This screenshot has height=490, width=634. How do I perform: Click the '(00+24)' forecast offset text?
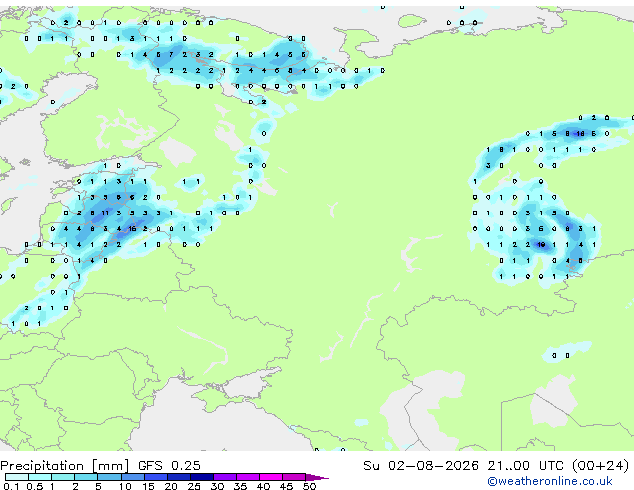point(600,466)
